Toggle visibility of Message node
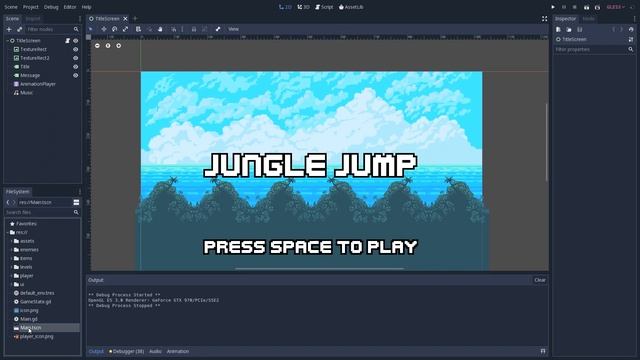 point(76,76)
